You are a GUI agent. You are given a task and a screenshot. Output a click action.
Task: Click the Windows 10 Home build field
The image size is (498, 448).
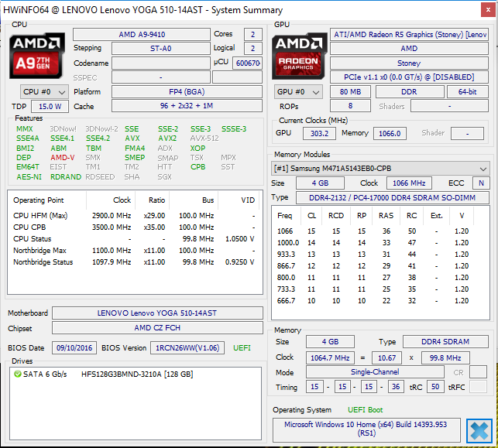[x=366, y=429]
